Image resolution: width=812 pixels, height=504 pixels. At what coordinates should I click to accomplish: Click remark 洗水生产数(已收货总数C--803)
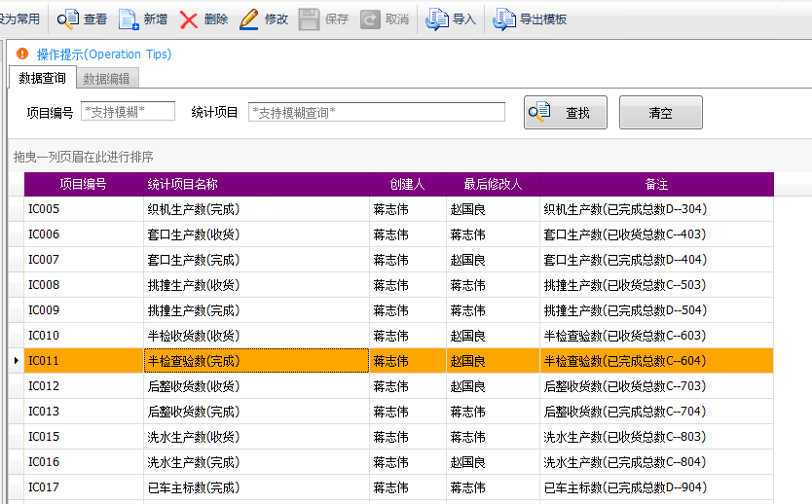click(656, 437)
